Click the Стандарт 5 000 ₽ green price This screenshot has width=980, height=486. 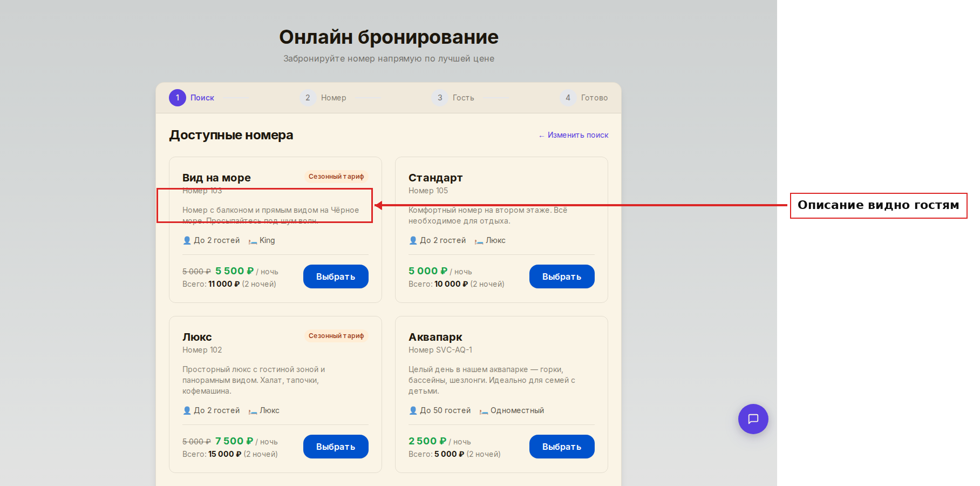428,271
